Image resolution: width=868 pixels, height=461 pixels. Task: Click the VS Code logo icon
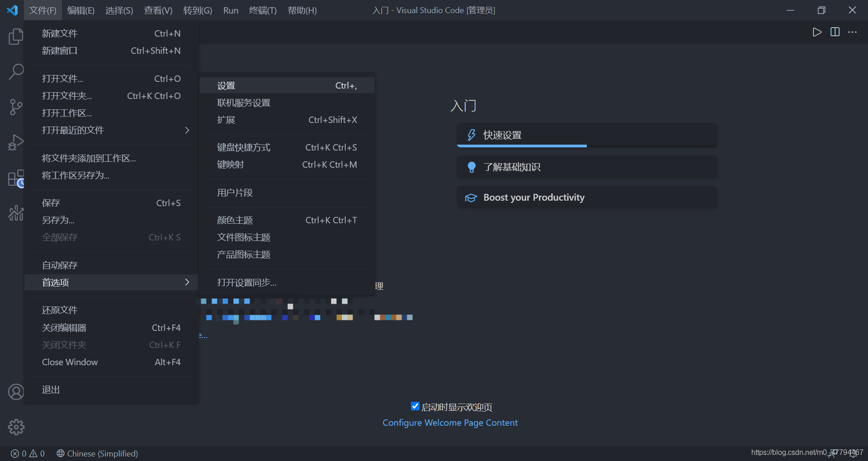[12, 10]
